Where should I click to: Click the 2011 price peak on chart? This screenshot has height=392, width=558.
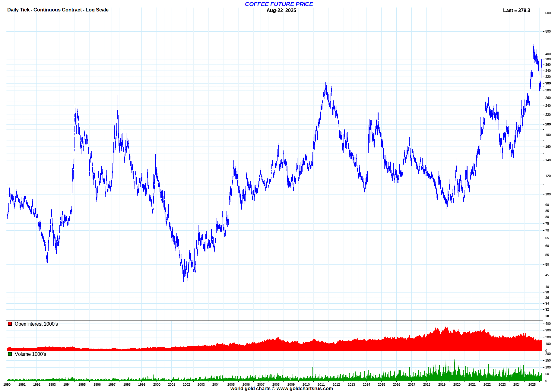tap(326, 81)
